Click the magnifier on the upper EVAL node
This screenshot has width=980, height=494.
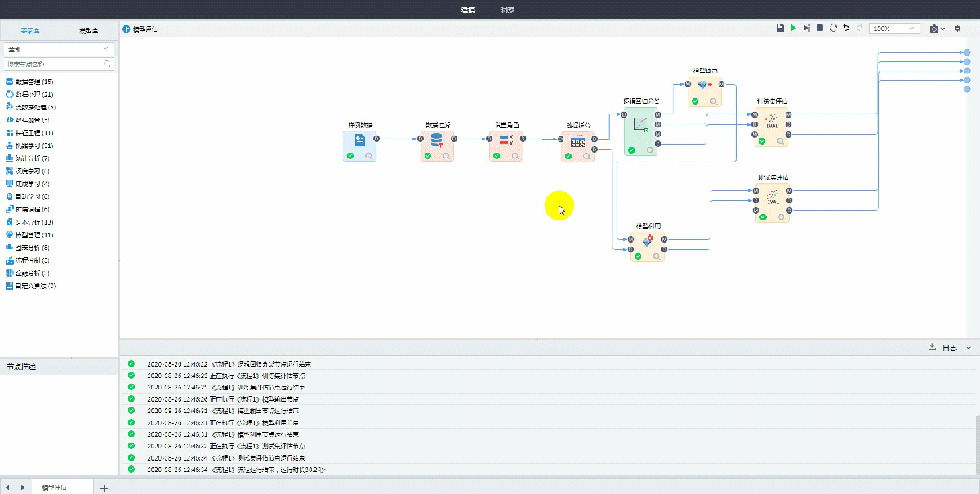[782, 140]
